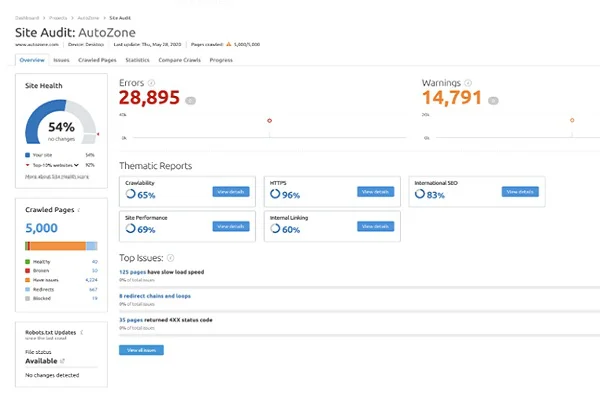Click the No changes detected text
600x400 pixels.
point(52,375)
